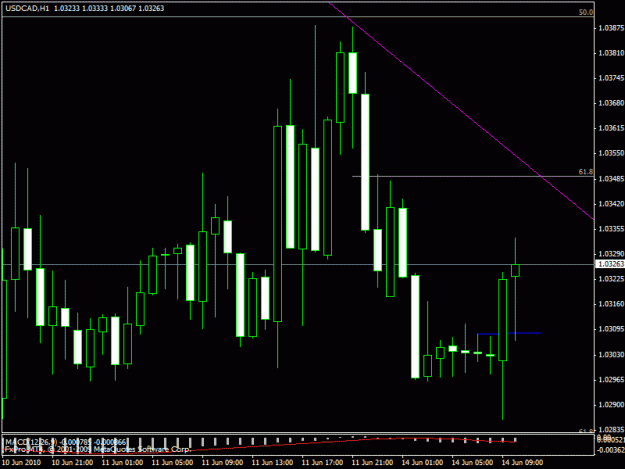Select the magenta descending trend line
The height and width of the screenshot is (469, 625).
(461, 111)
